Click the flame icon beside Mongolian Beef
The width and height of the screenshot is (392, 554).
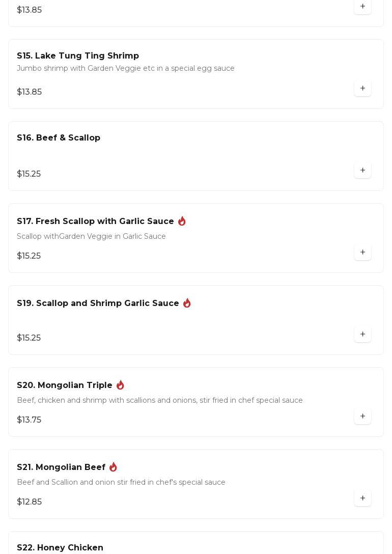click(113, 467)
